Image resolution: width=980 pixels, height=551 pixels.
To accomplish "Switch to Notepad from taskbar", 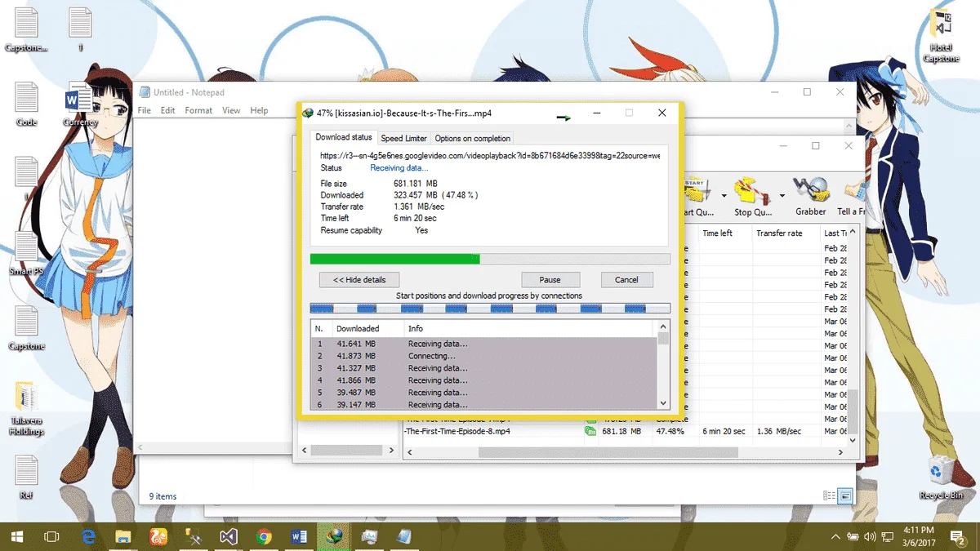I will click(403, 536).
